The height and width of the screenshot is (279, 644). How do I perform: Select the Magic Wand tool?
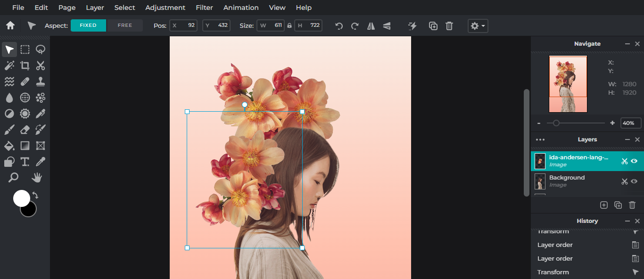coord(9,66)
